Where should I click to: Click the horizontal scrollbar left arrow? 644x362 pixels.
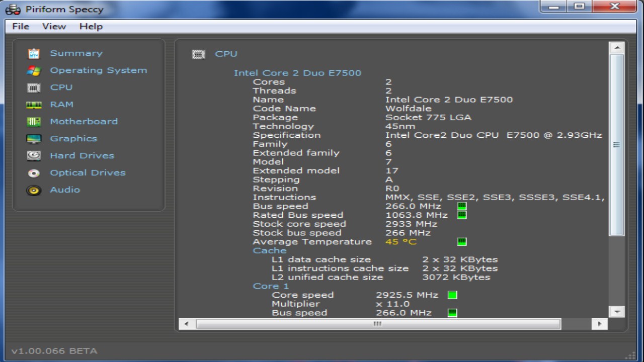click(186, 324)
